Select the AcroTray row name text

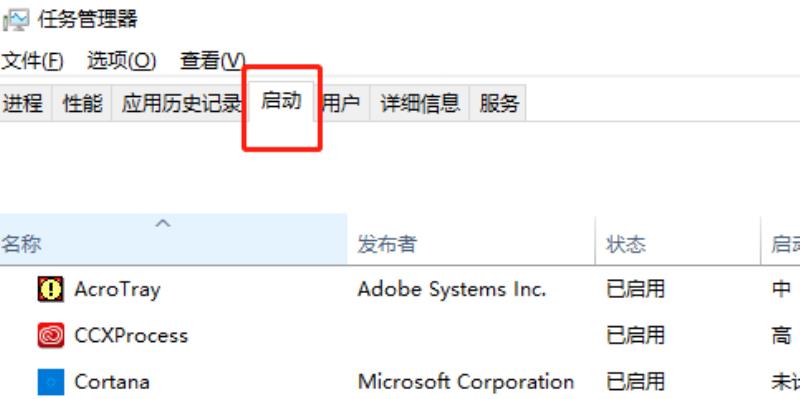[x=117, y=289]
